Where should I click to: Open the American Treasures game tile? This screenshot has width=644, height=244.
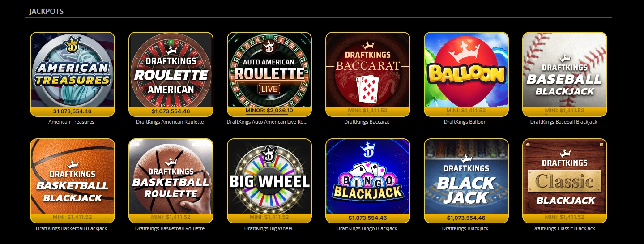72,74
